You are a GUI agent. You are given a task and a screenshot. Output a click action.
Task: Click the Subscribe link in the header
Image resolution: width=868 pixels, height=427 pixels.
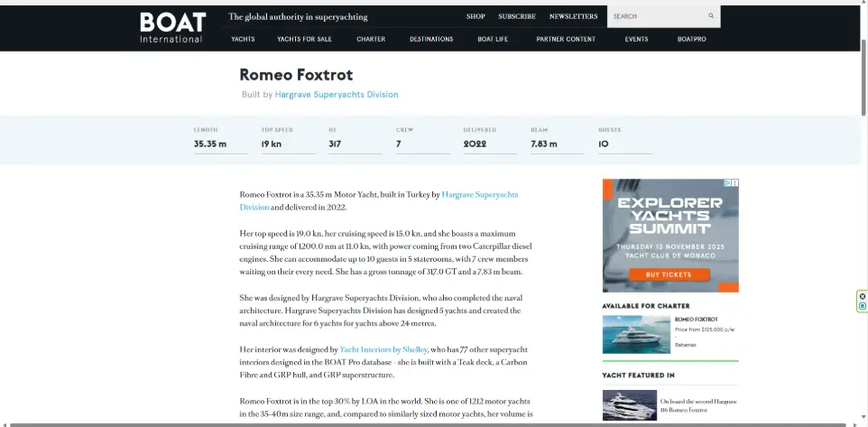(x=517, y=16)
